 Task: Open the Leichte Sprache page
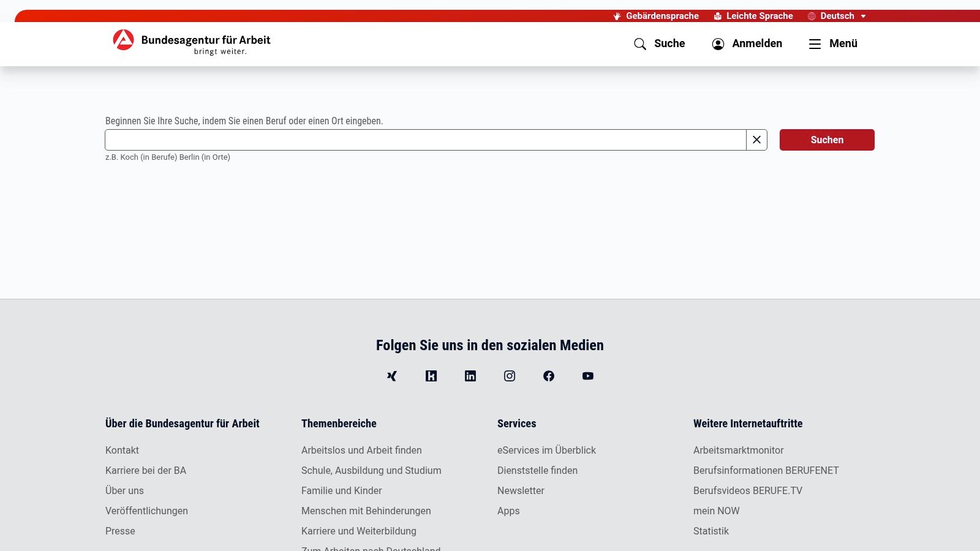pos(753,16)
